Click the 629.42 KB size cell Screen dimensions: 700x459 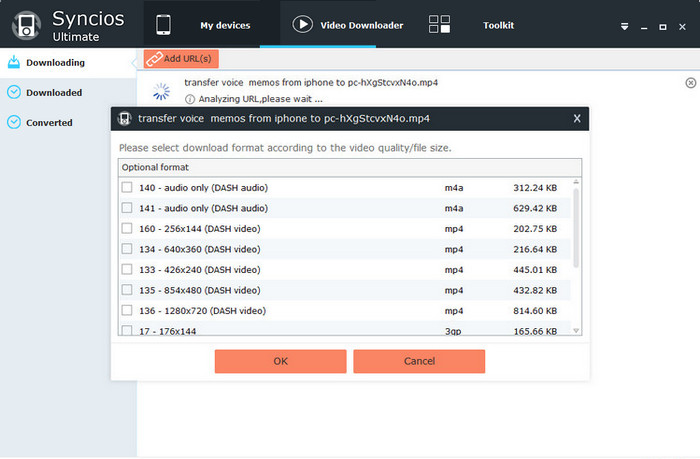coord(535,209)
